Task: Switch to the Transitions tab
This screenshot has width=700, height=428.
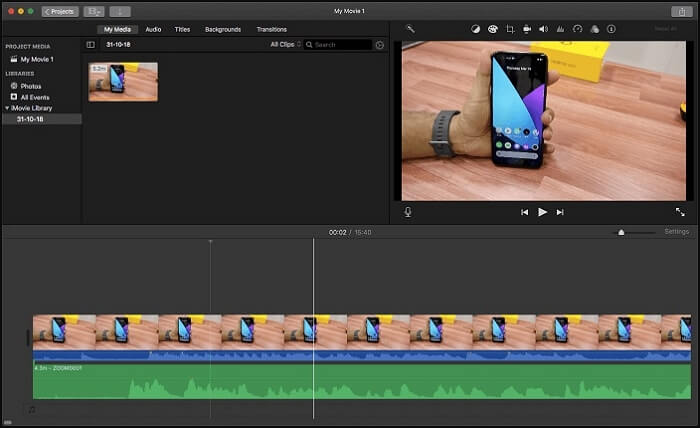Action: pyautogui.click(x=271, y=30)
